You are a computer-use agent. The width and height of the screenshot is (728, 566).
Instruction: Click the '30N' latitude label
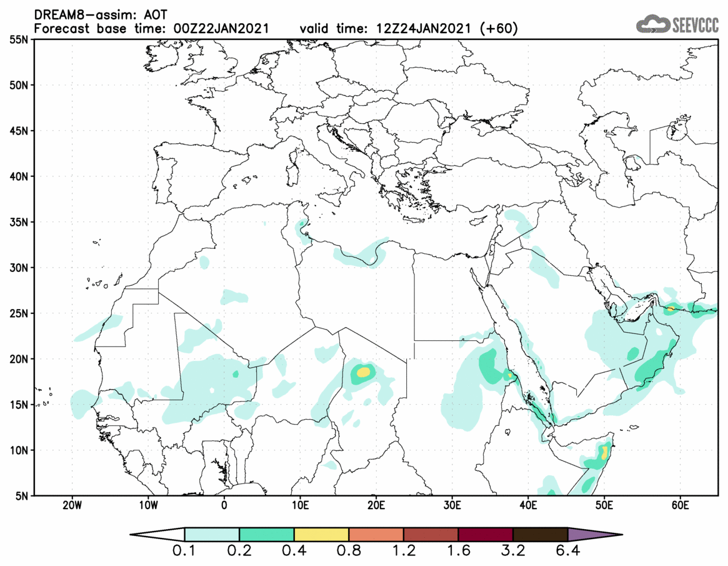coord(19,268)
